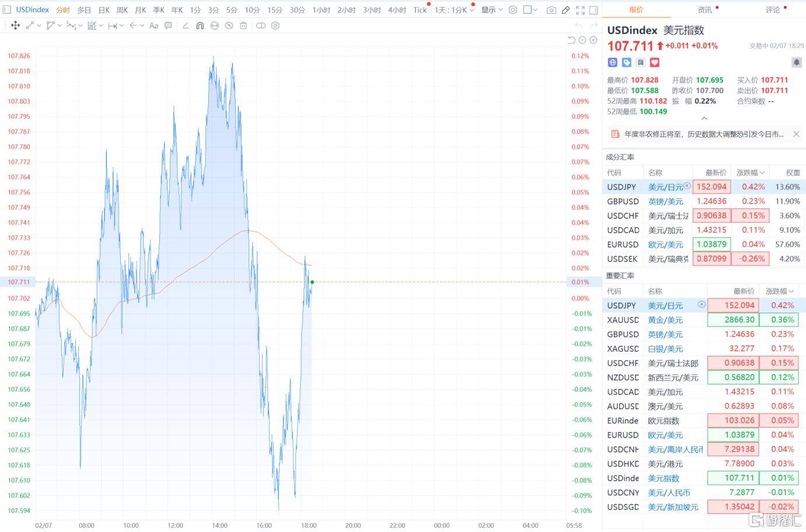806x532 pixels.
Task: Toggle the left sidebar panel icon
Action: (7, 10)
